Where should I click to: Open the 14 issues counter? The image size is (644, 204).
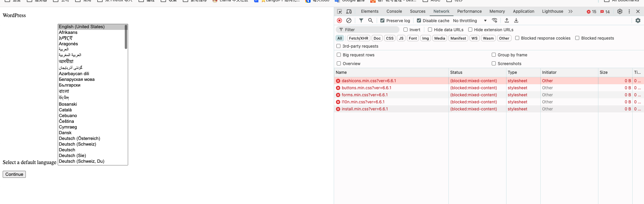tap(605, 12)
